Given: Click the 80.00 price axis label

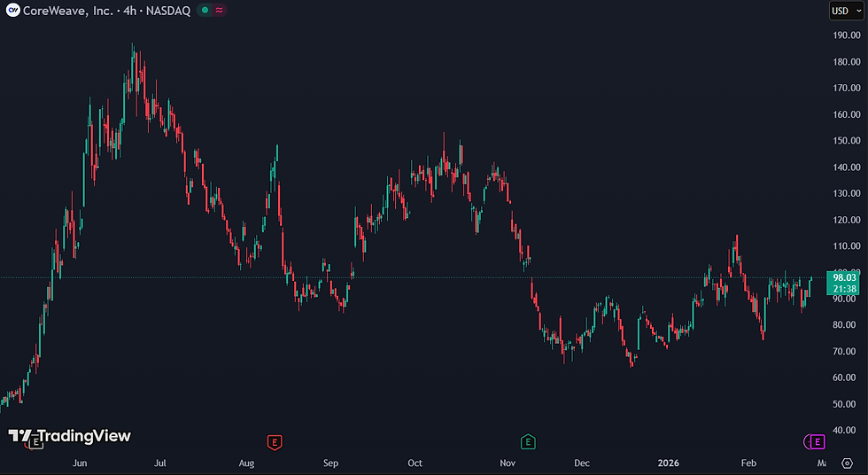Looking at the screenshot, I should coord(844,325).
